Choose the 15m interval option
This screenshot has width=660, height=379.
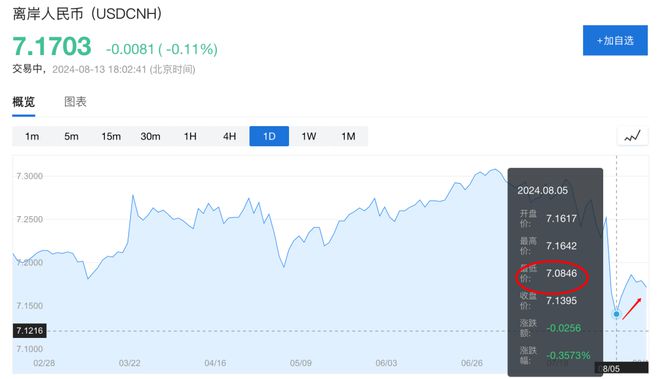coord(111,136)
